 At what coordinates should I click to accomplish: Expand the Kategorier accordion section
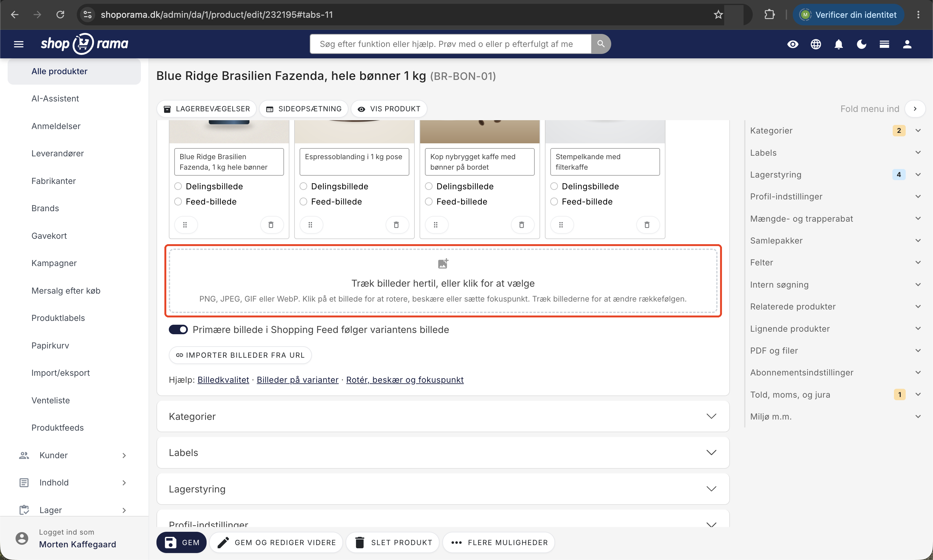pyautogui.click(x=443, y=416)
